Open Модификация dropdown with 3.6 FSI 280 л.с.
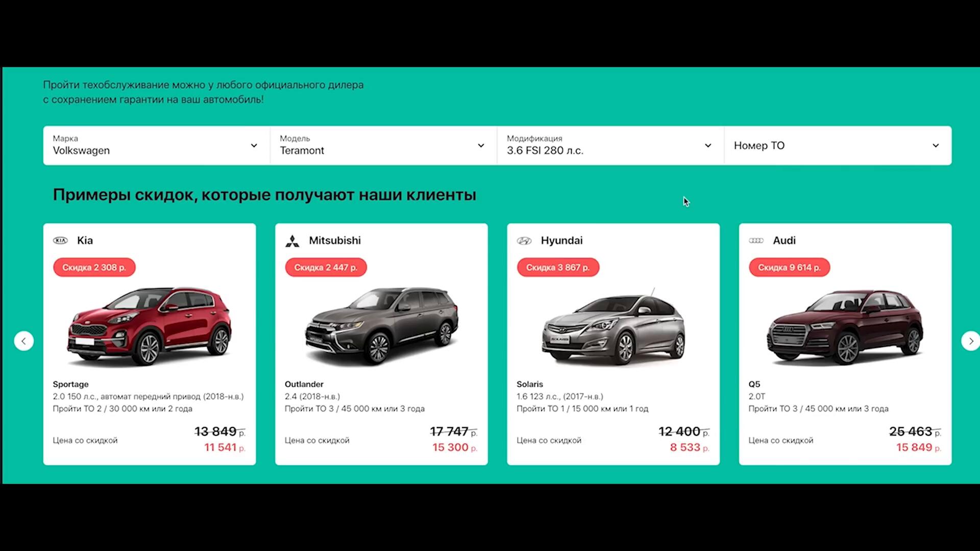Viewport: 980px width, 551px height. [610, 145]
